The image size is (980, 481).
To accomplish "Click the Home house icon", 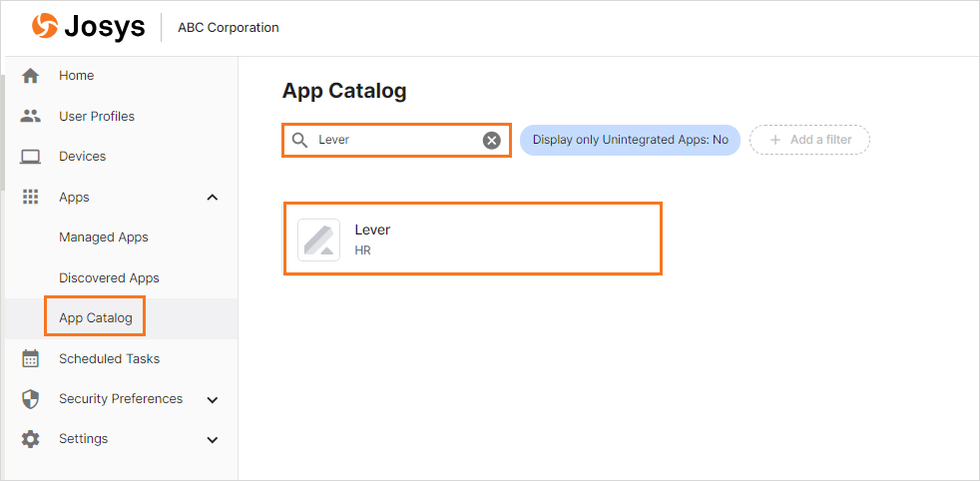I will click(x=30, y=76).
